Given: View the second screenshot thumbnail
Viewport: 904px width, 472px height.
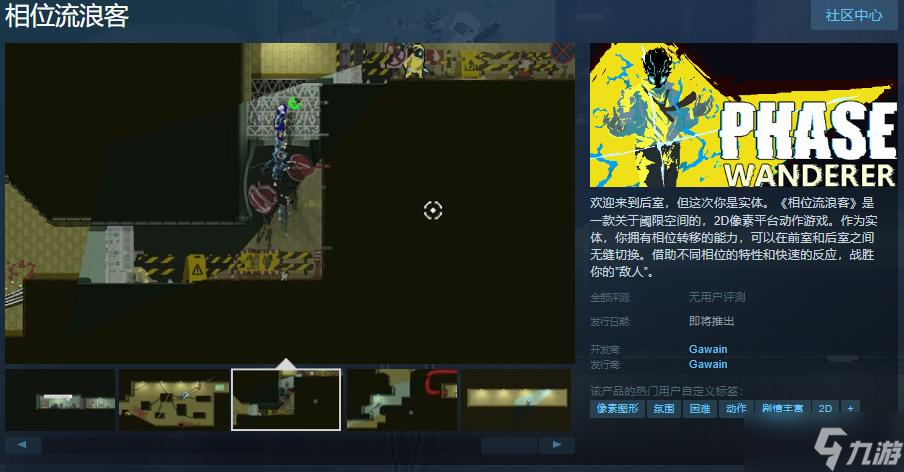Looking at the screenshot, I should coord(173,400).
